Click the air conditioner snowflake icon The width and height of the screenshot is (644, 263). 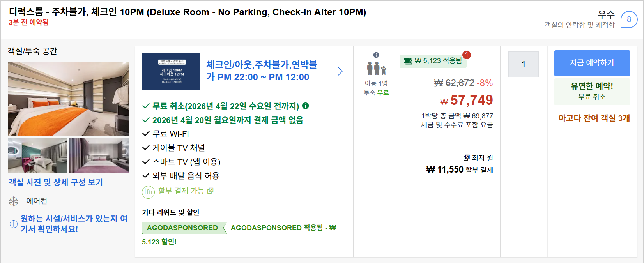tap(13, 201)
